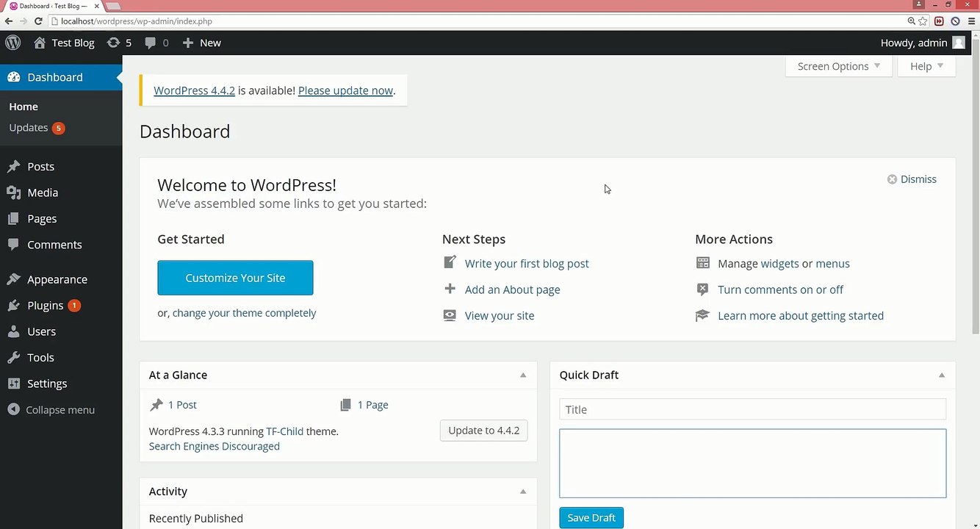Go to the Settings menu

(x=47, y=384)
